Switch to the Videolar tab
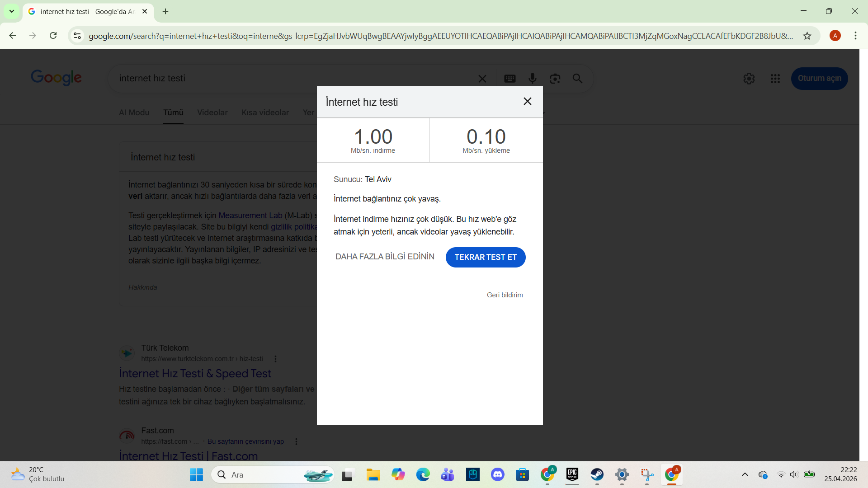This screenshot has width=868, height=488. point(212,113)
